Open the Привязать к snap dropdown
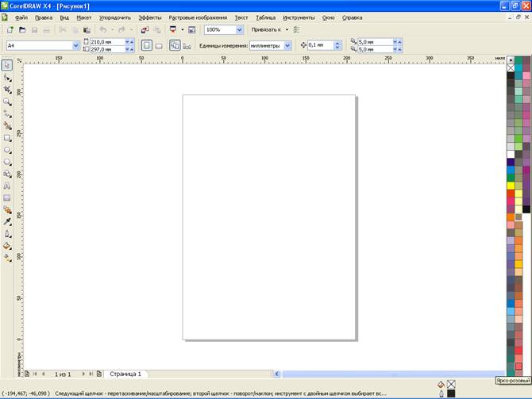532x399 pixels. [x=287, y=30]
